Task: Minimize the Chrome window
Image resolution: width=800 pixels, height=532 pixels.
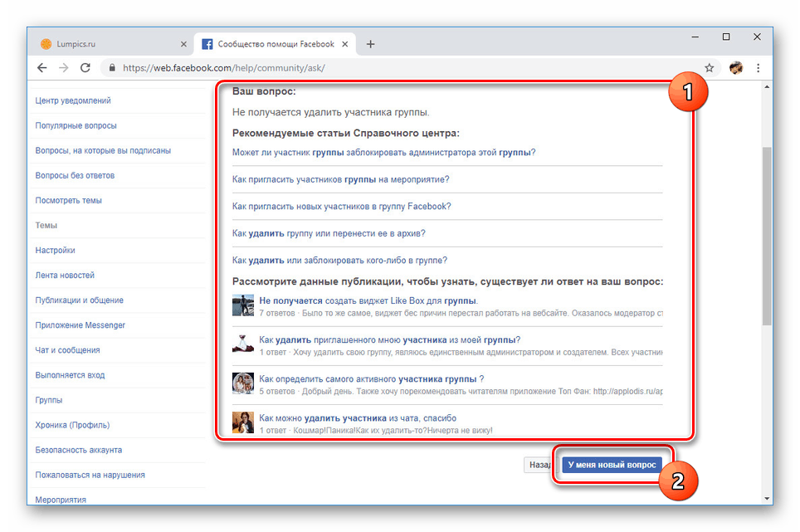Action: [x=695, y=37]
